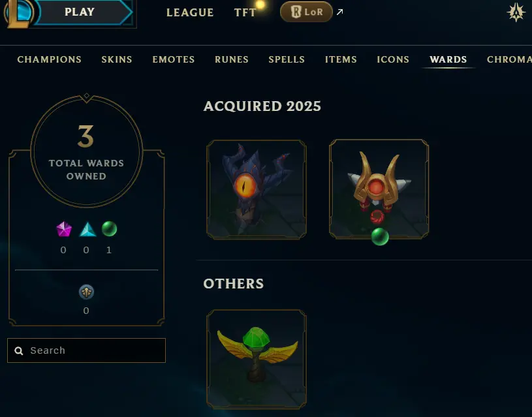Open the LEAGUE navigation item
The image size is (532, 417).
pos(190,12)
